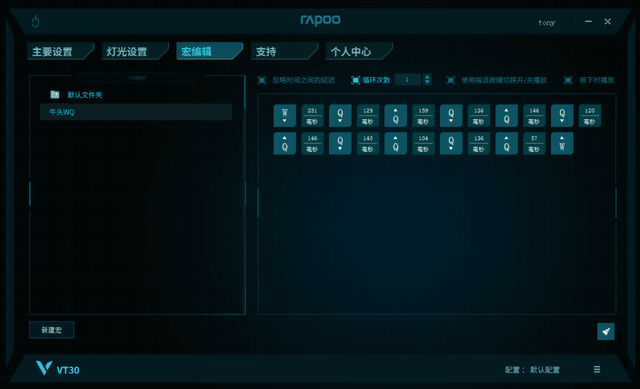The image size is (640, 389).
Task: Click the 新建宏 button
Action: coord(52,330)
